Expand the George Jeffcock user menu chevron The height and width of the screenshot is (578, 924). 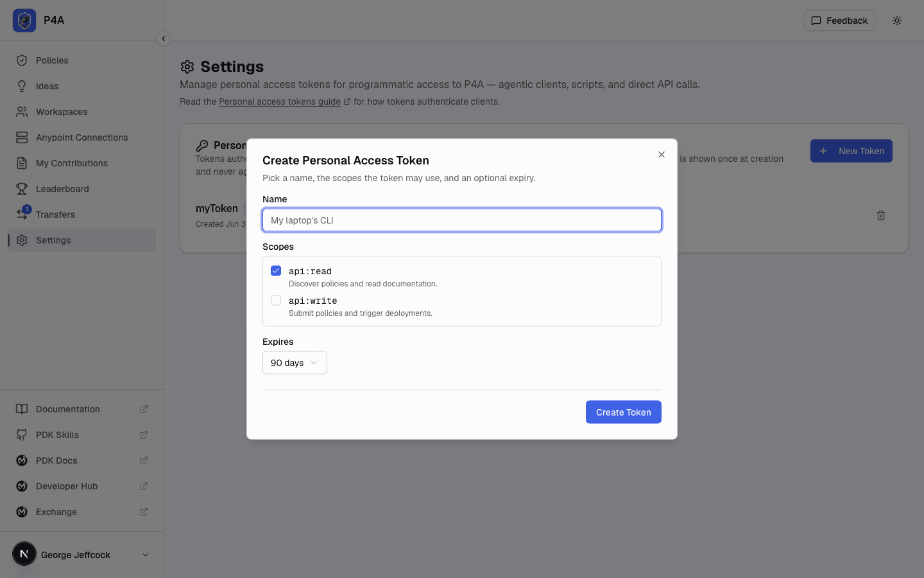tap(146, 555)
